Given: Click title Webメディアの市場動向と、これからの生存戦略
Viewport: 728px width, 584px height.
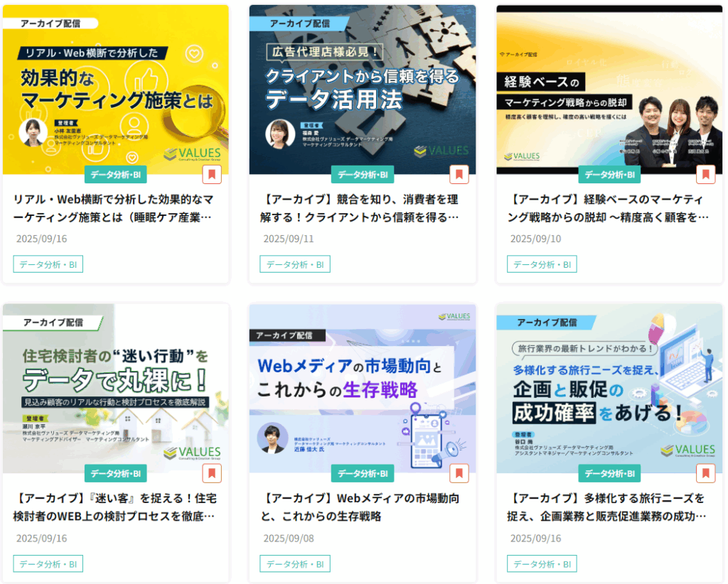Looking at the screenshot, I should [360, 507].
